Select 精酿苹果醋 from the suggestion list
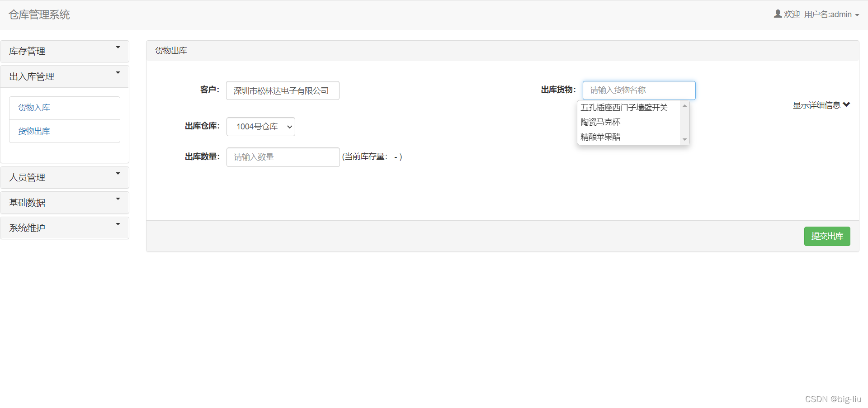The image size is (868, 408). pos(628,137)
